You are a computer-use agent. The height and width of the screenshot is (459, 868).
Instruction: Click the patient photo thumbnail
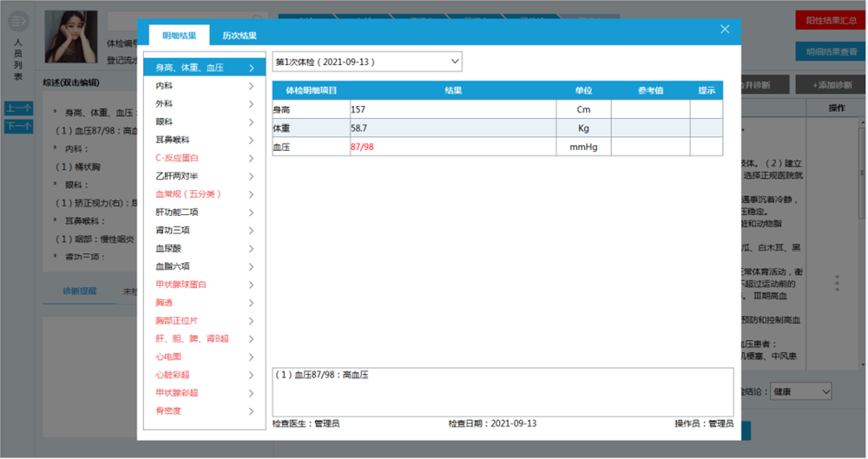click(70, 36)
